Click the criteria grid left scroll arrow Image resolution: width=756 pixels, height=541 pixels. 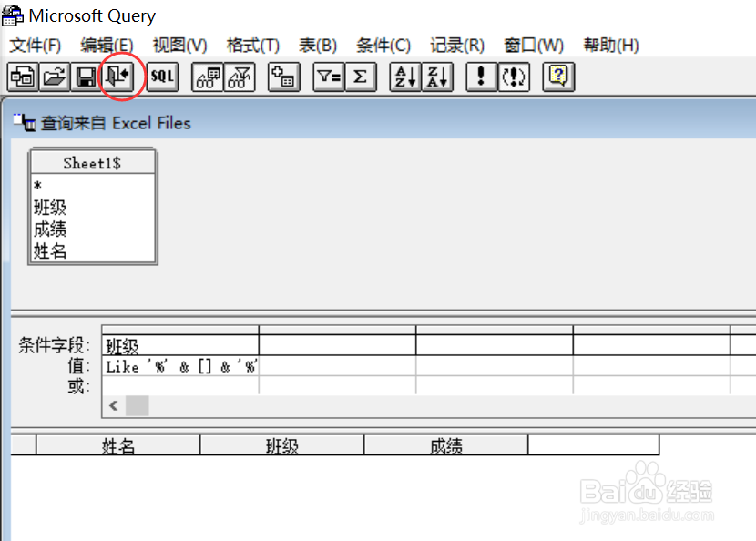(x=114, y=405)
